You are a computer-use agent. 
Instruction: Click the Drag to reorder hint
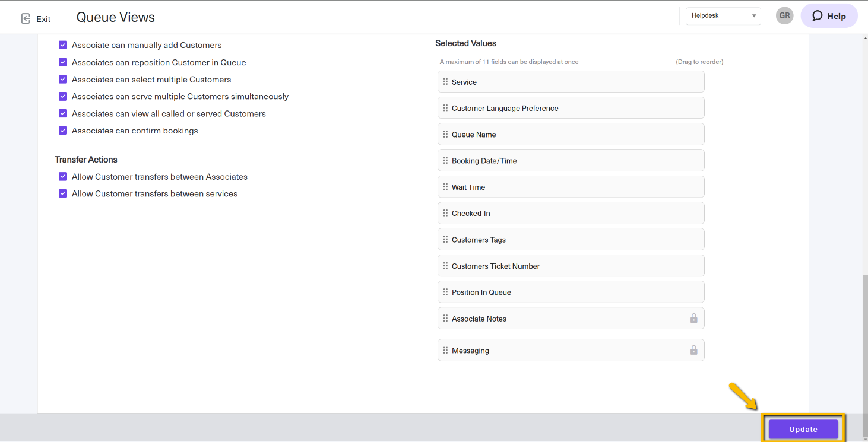(699, 62)
